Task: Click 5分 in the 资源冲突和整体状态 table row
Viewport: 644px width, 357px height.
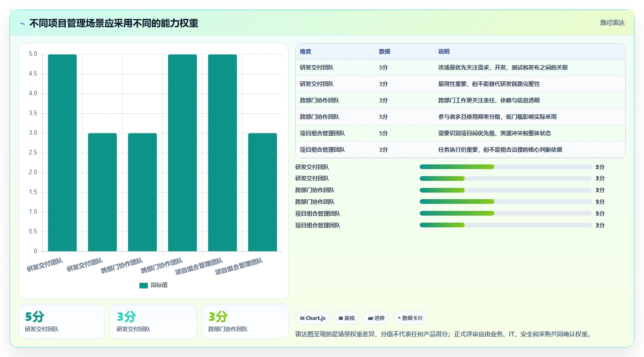Action: coord(383,133)
